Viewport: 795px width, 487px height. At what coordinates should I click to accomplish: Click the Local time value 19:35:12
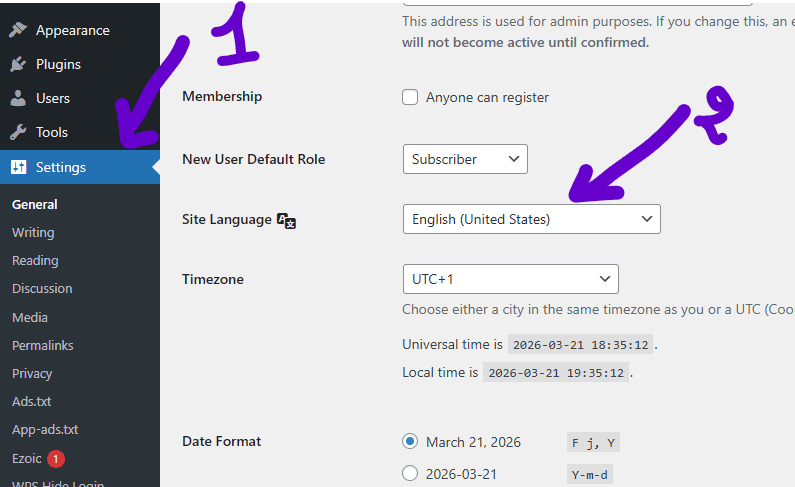click(556, 373)
